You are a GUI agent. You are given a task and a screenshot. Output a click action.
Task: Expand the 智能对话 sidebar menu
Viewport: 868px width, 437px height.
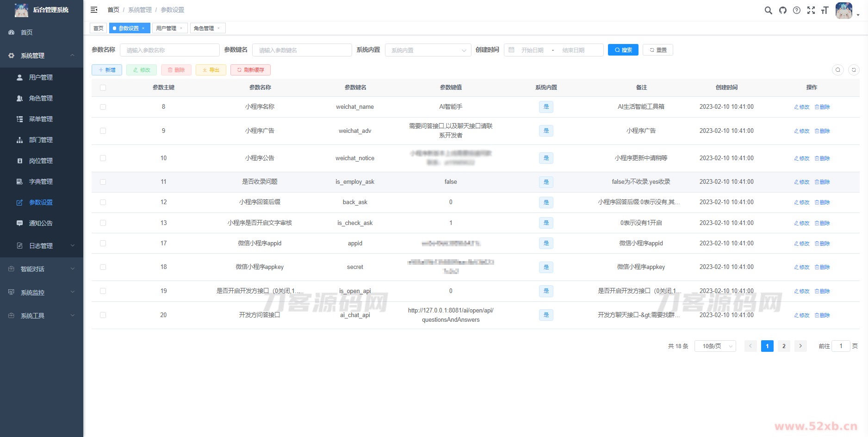pos(42,269)
